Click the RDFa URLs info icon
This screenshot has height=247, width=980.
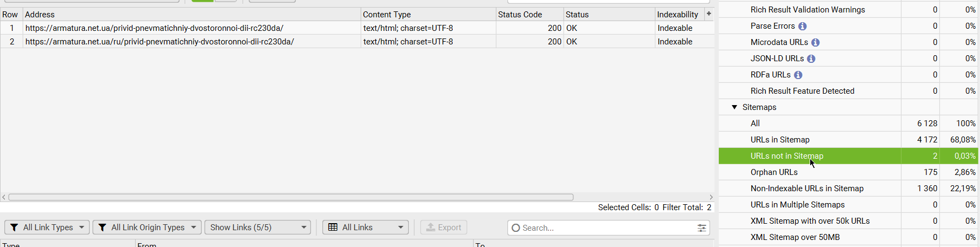(798, 75)
